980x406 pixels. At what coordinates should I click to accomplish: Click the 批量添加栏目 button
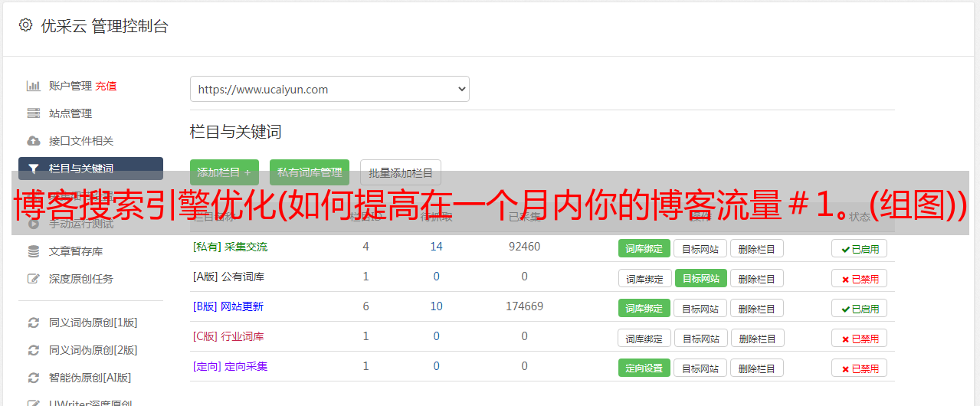(401, 172)
